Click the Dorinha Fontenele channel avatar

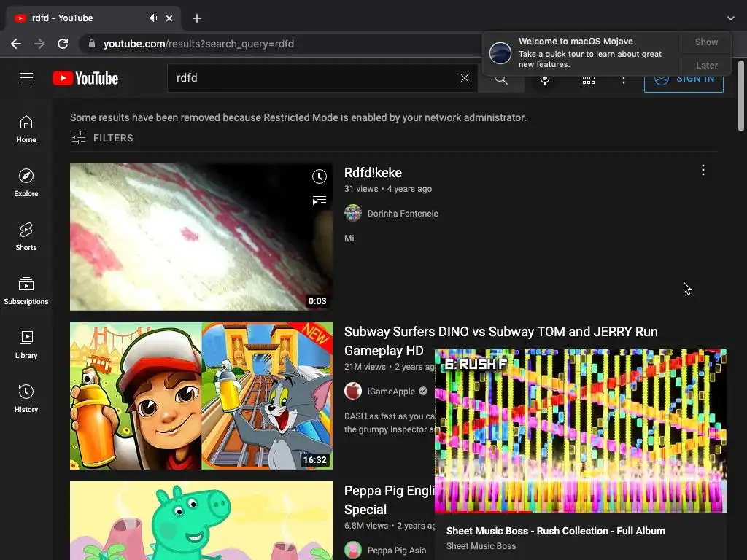pyautogui.click(x=353, y=214)
